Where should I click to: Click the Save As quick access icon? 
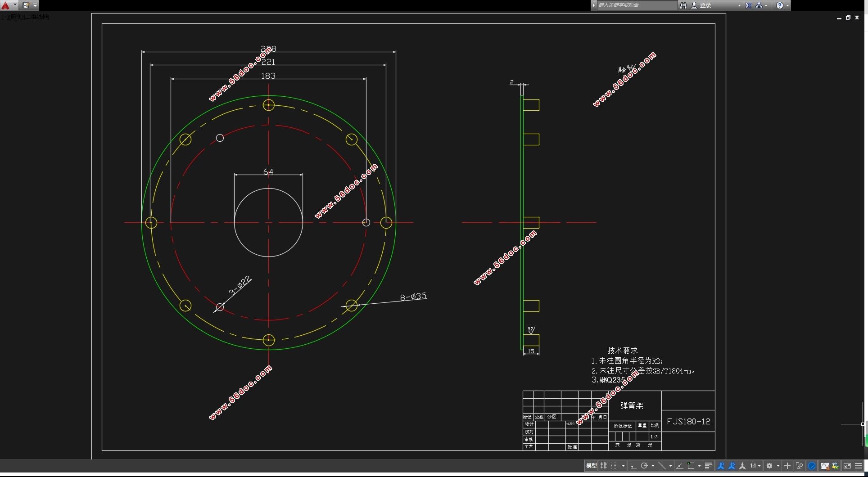[26, 5]
